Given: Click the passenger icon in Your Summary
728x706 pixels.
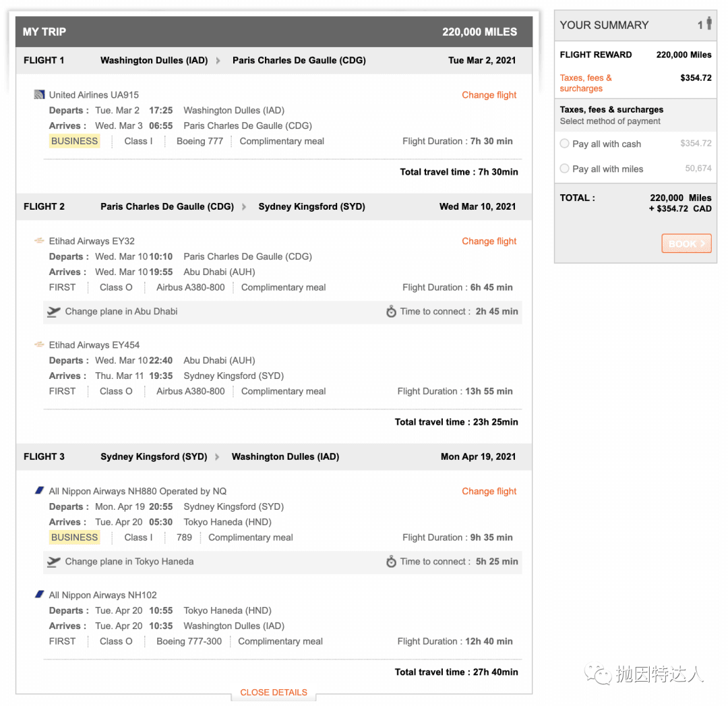Looking at the screenshot, I should (x=708, y=24).
